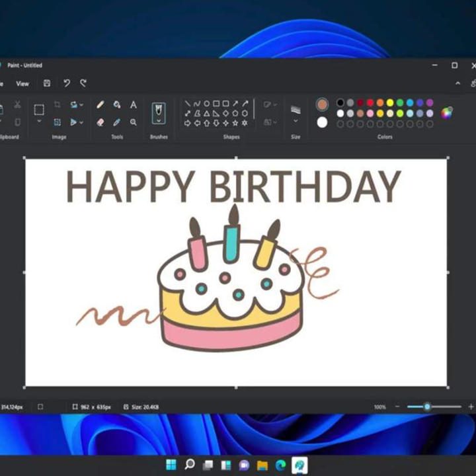
Task: Choose the Polygon shape
Action: pos(197,113)
